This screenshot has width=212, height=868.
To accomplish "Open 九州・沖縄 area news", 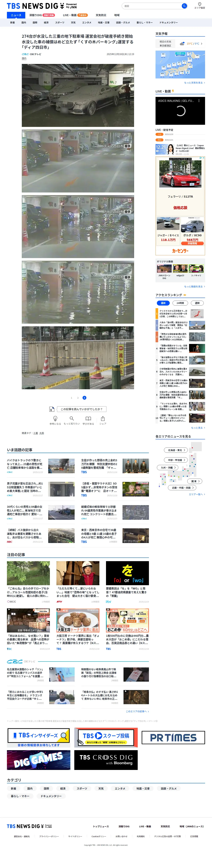I will (x=167, y=468).
